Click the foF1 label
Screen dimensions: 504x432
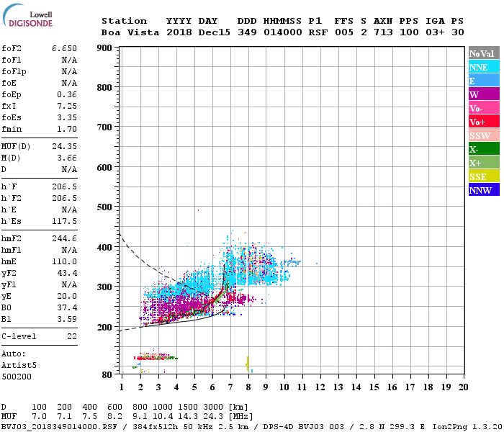point(12,60)
